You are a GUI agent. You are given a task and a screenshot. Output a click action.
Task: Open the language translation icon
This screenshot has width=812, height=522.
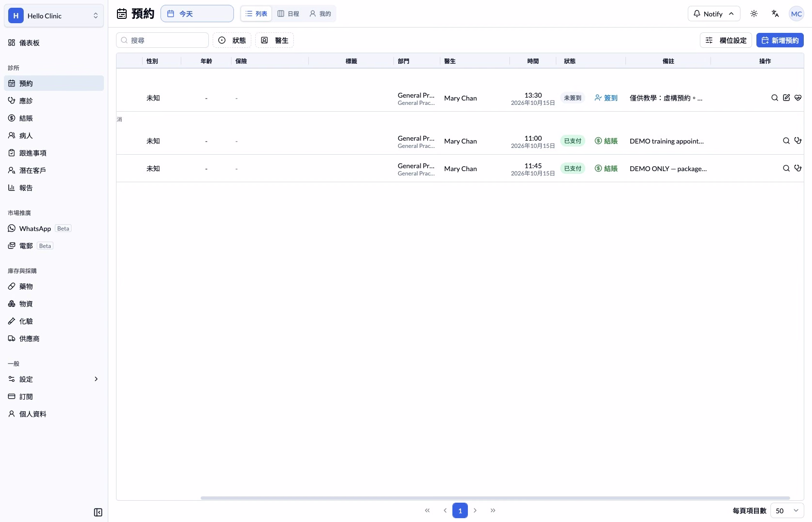click(775, 14)
